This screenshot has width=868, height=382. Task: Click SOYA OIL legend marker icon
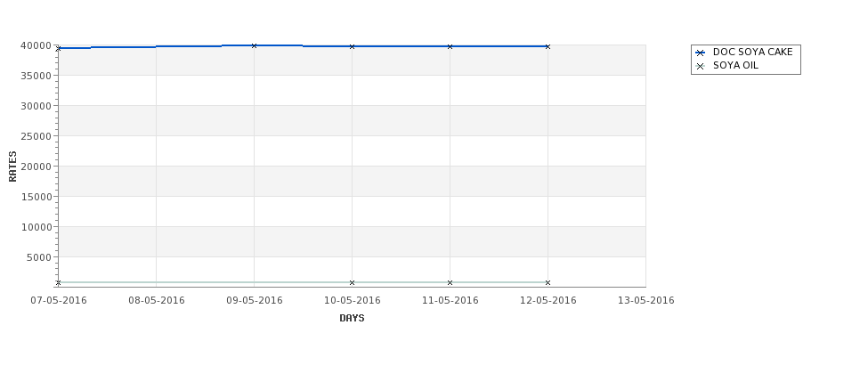[x=700, y=67]
